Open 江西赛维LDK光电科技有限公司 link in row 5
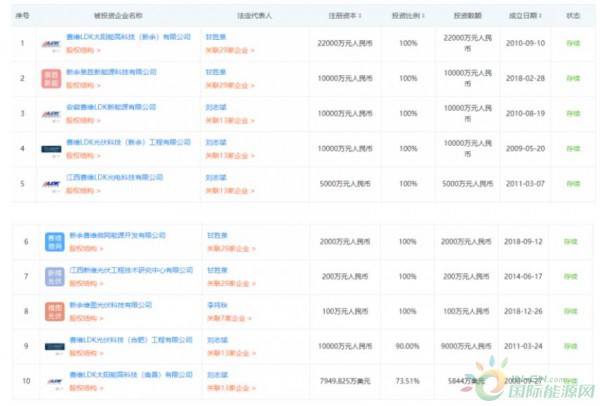This screenshot has height=406, width=600. pyautogui.click(x=115, y=178)
